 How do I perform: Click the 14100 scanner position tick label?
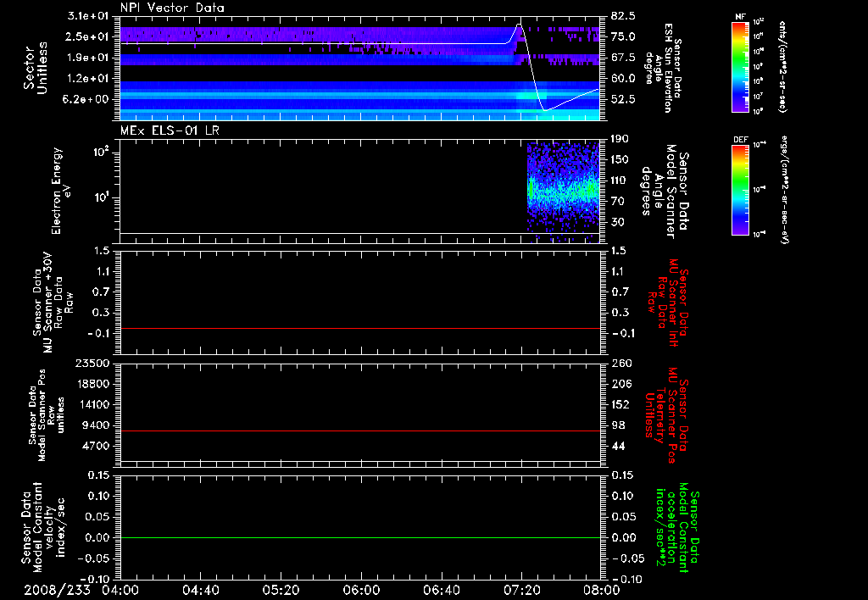[x=92, y=404]
